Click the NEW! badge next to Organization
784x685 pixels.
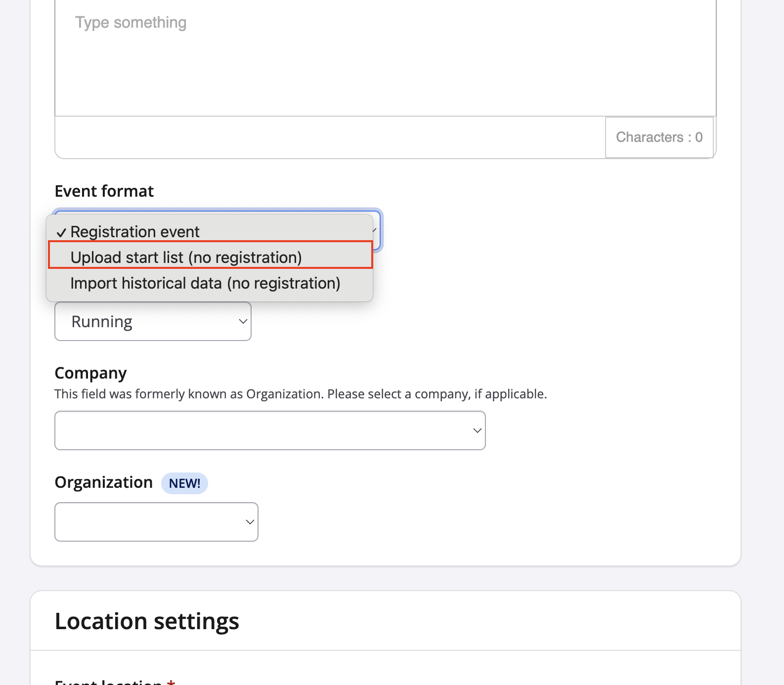[x=184, y=483]
